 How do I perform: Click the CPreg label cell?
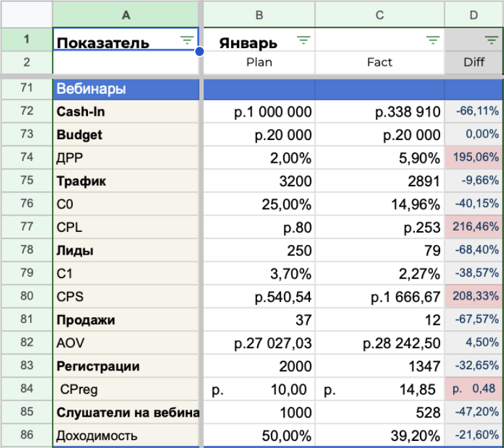click(x=126, y=389)
